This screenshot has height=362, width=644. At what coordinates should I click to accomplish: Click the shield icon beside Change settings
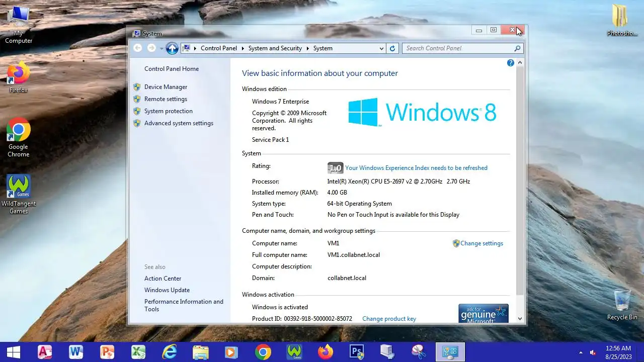coord(456,243)
